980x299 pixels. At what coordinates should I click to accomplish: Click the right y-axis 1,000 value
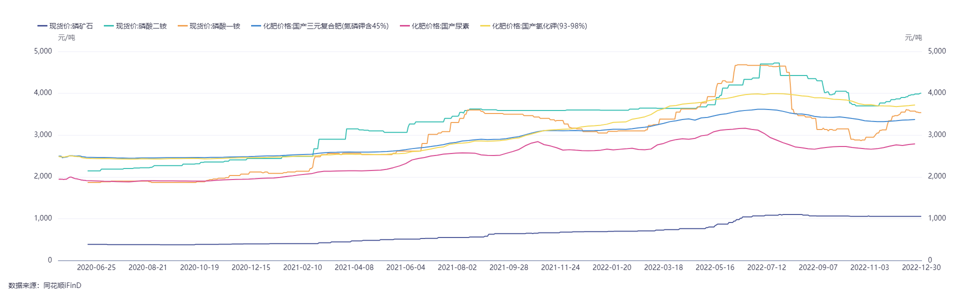tap(937, 218)
